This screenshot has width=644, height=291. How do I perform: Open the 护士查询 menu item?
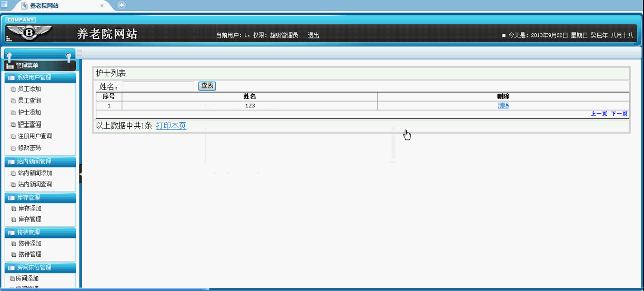[29, 125]
